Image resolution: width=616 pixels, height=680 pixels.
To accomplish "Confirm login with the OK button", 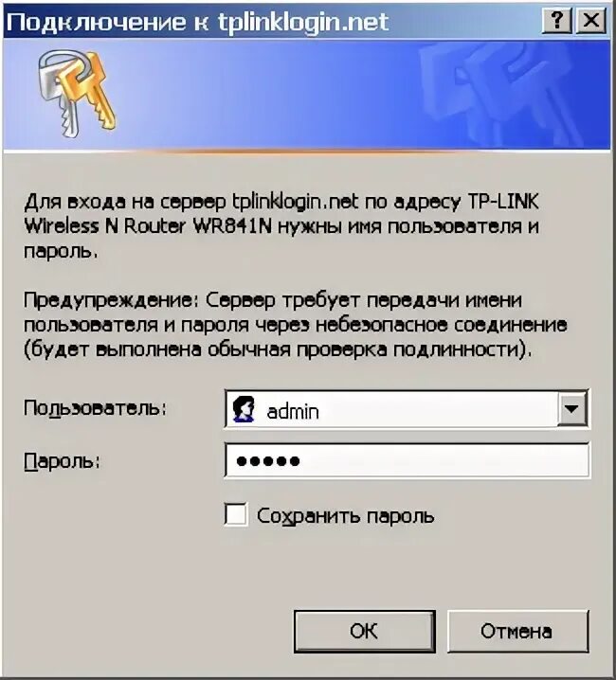I will (x=364, y=631).
